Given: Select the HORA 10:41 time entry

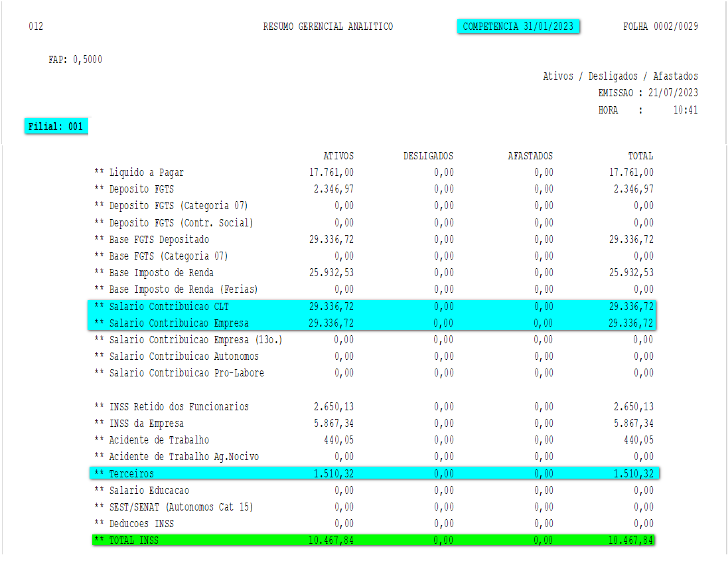Looking at the screenshot, I should (648, 110).
